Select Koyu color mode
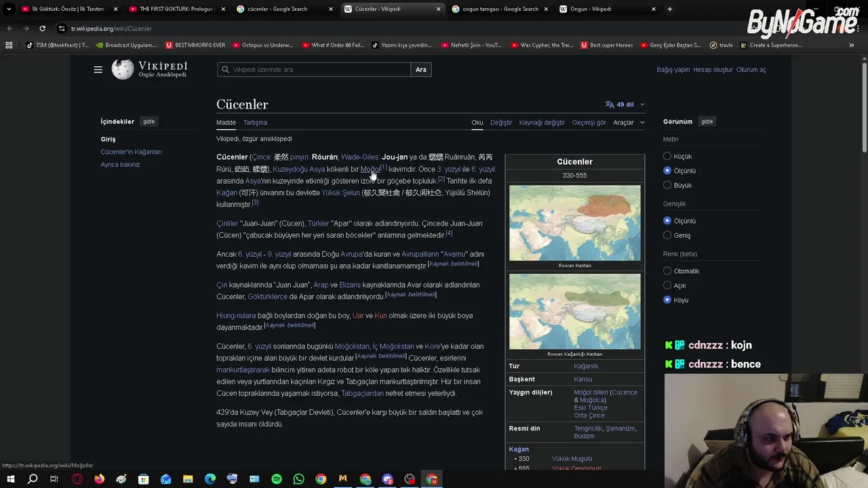 tap(667, 300)
